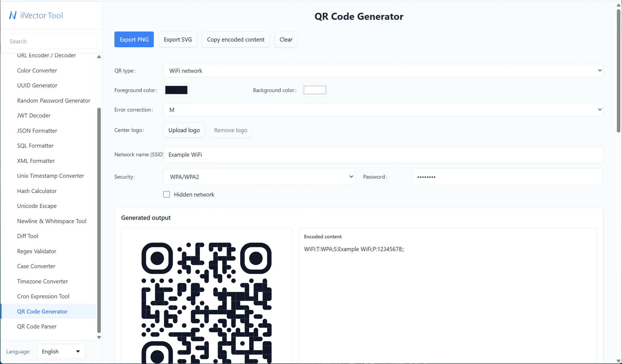
Task: Open XML Formatter in sidebar
Action: pos(36,161)
